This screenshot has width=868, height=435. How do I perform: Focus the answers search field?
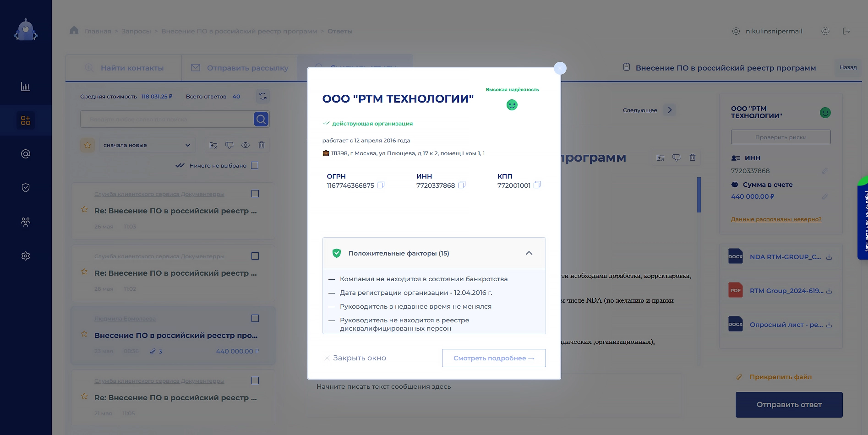point(167,120)
